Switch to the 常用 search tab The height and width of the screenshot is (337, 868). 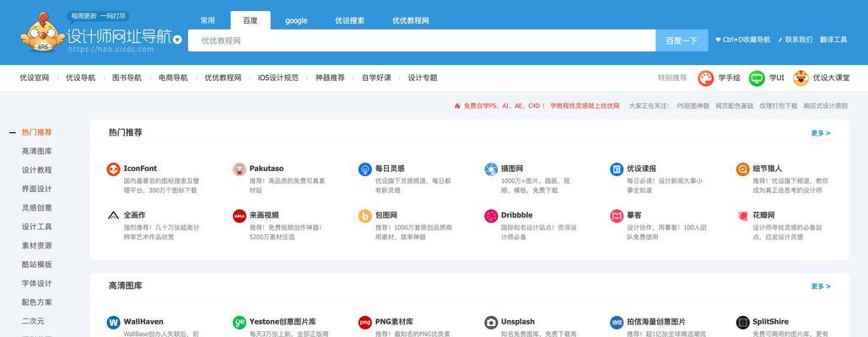[x=208, y=20]
